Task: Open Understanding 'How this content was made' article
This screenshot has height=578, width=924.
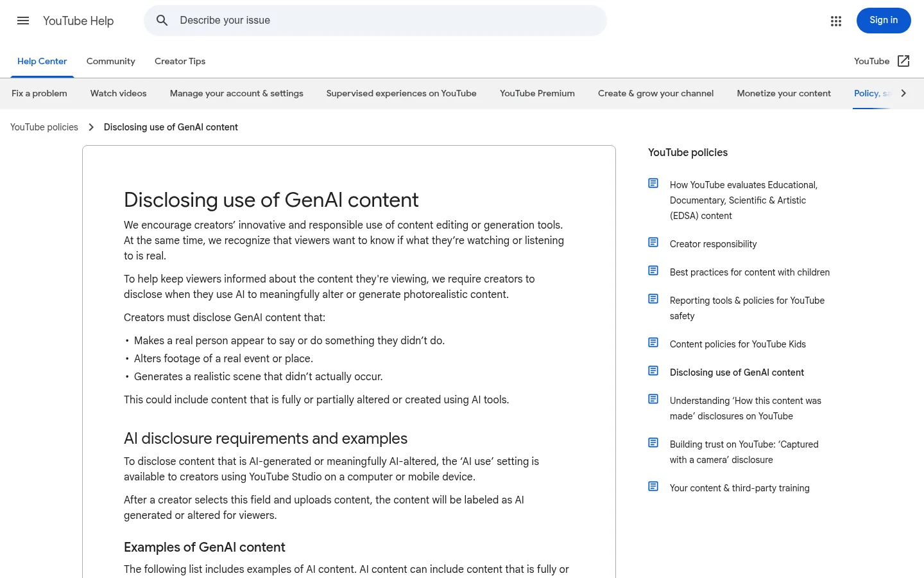Action: point(746,408)
